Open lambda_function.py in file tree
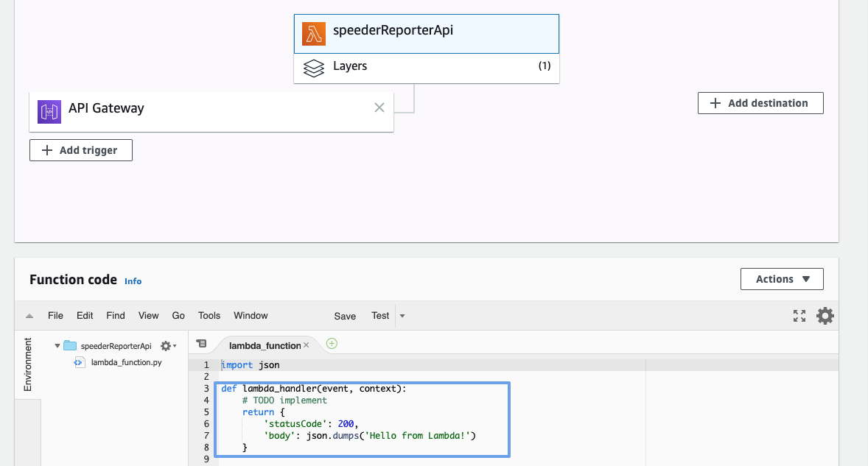Image resolution: width=868 pixels, height=466 pixels. coord(126,363)
